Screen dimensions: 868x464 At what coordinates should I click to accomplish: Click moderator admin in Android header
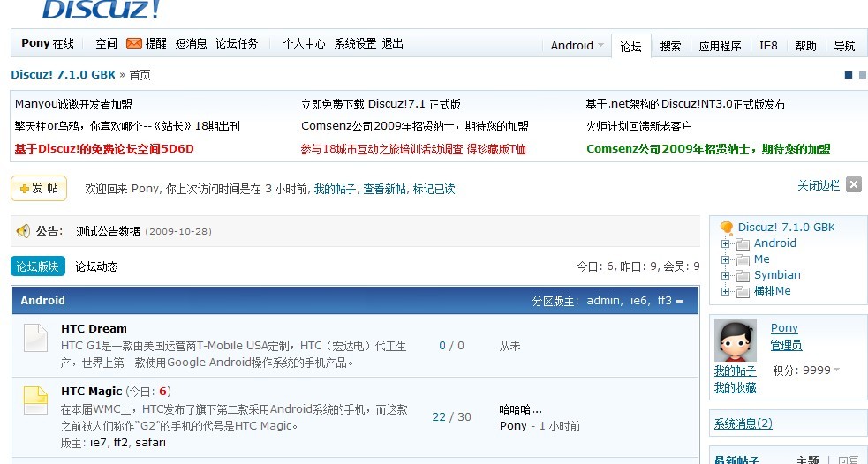603,300
